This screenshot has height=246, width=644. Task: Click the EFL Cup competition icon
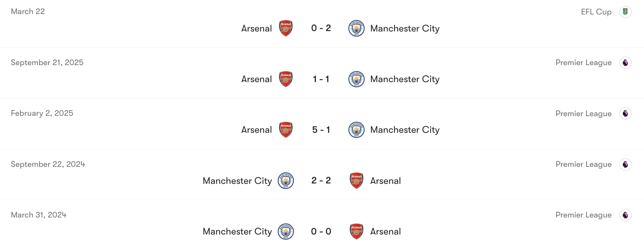coord(625,11)
